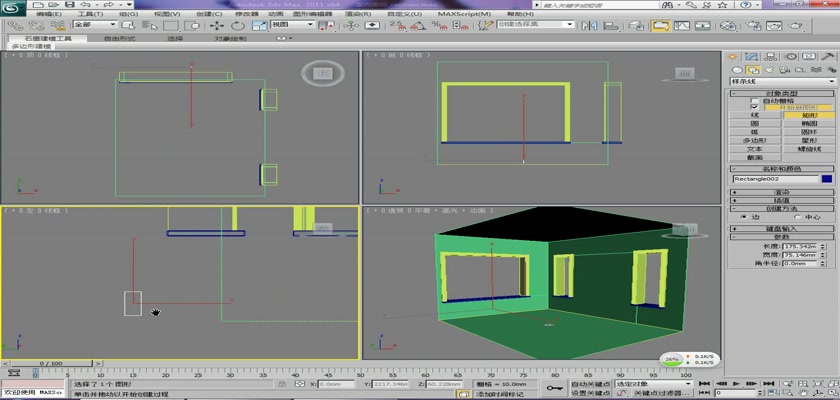Click the Play Animation button
Screen dimensions: 840x400
(737, 383)
